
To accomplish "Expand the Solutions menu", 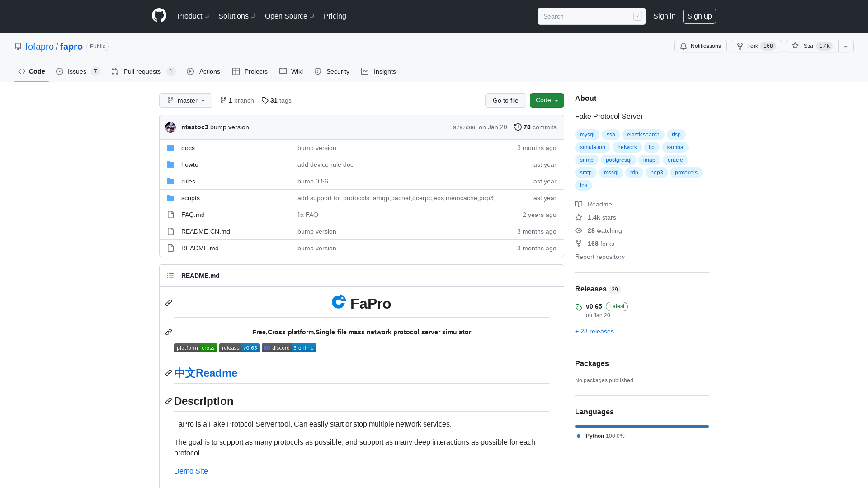I will click(x=237, y=16).
